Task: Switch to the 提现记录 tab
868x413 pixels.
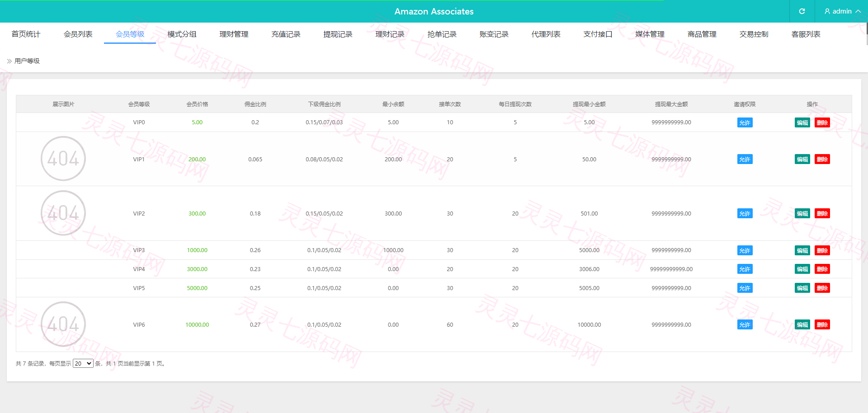Action: click(x=338, y=34)
